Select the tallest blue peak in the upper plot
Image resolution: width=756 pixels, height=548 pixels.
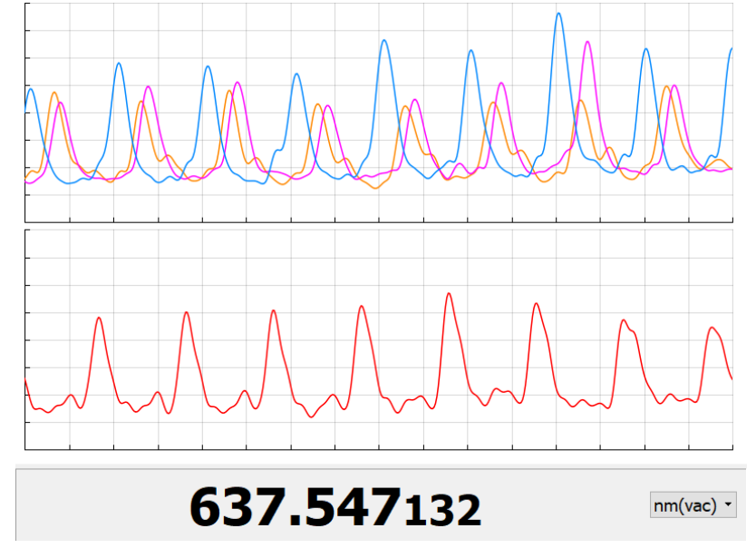[558, 15]
